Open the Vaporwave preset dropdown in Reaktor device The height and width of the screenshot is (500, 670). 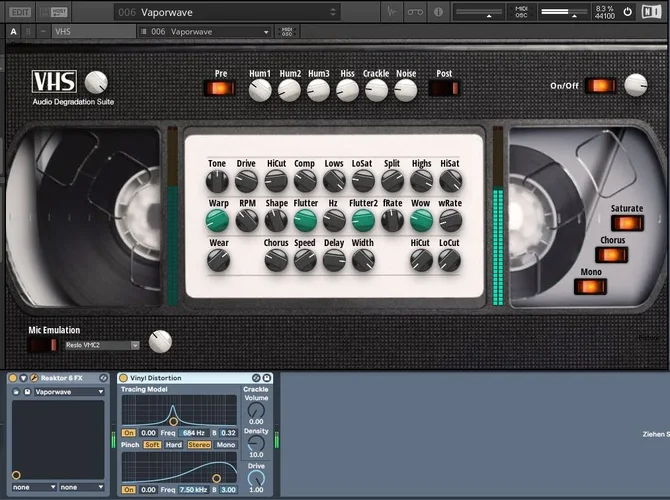coord(69,391)
